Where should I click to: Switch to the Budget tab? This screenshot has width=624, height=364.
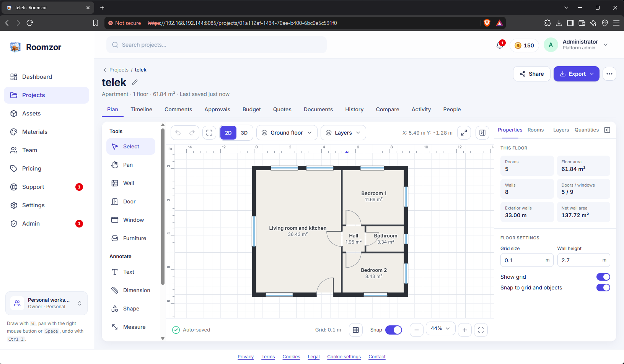[x=252, y=109]
